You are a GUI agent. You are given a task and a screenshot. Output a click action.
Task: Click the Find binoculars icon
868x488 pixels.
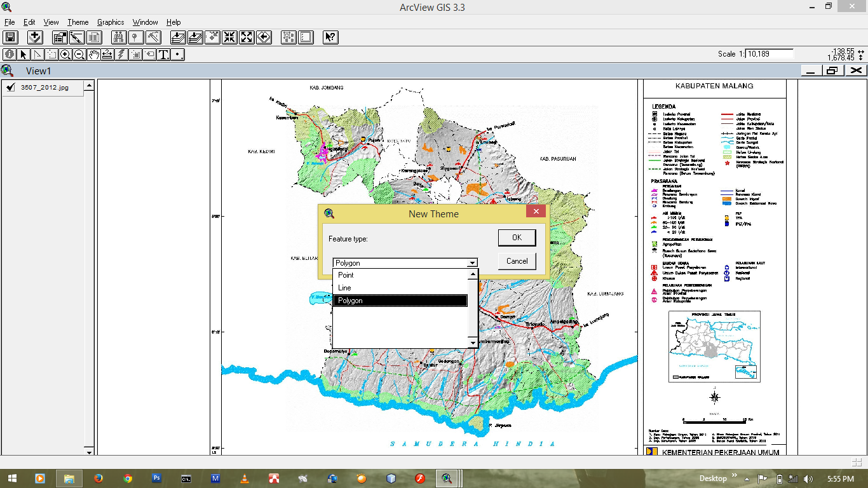point(119,37)
